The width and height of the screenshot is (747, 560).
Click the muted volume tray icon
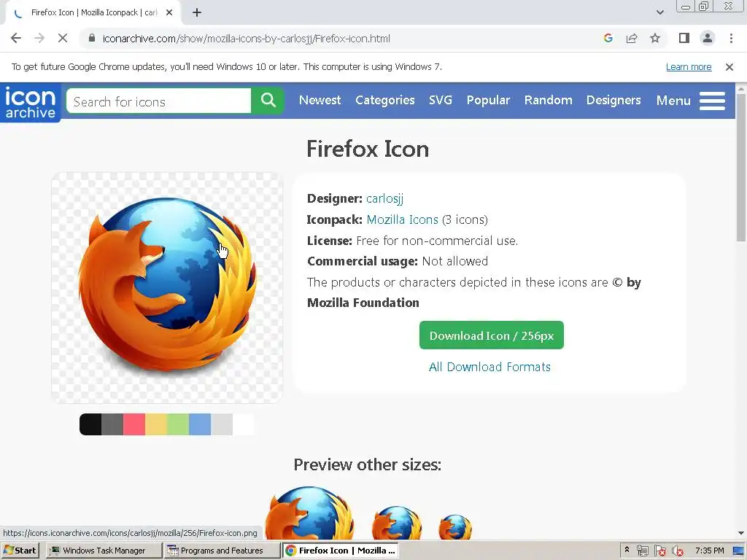coord(677,551)
